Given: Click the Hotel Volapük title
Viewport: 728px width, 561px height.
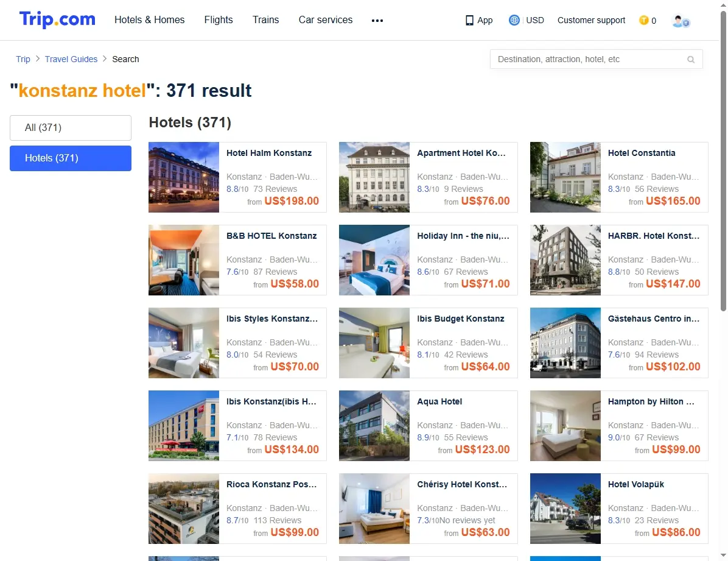Looking at the screenshot, I should point(636,484).
